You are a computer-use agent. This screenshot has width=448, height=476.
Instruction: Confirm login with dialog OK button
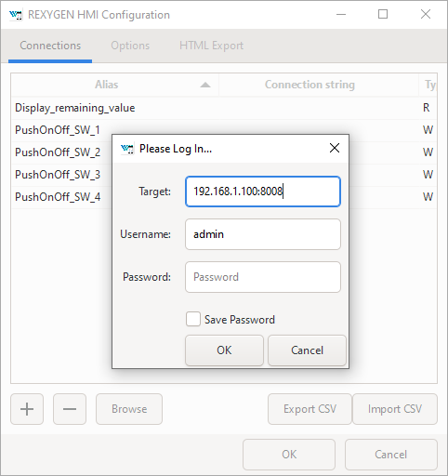tap(224, 350)
